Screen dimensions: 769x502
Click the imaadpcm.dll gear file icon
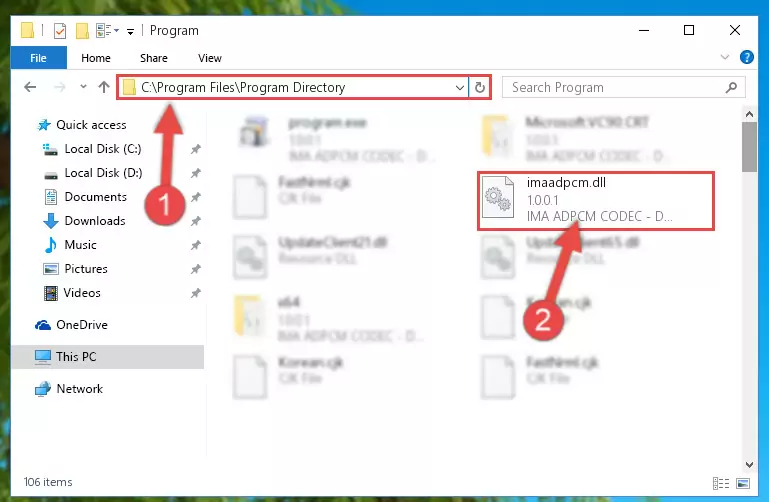pos(498,198)
